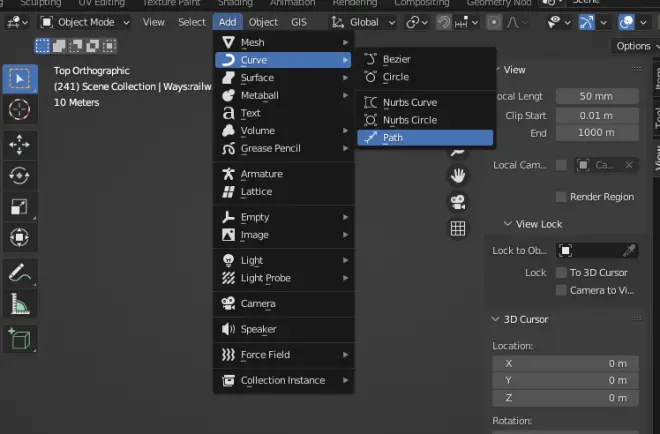Click eyedropper in Lock to Object field
The image size is (660, 434).
[629, 250]
